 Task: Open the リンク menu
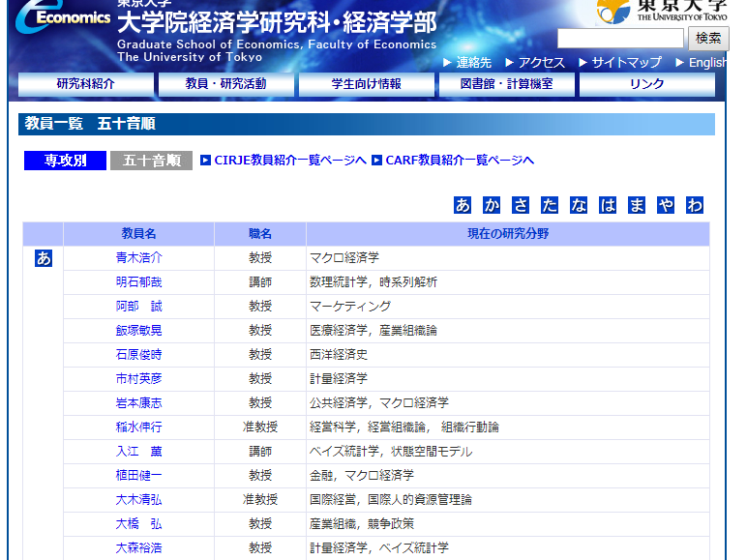coord(647,84)
